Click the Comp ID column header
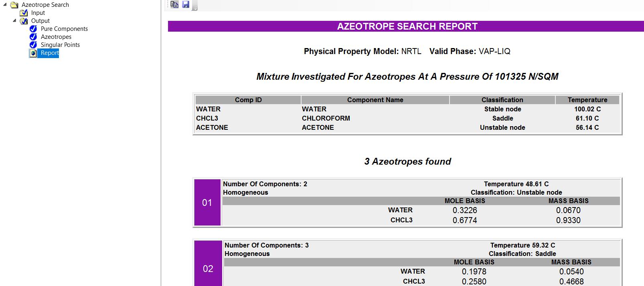The height and width of the screenshot is (286, 644). tap(248, 100)
